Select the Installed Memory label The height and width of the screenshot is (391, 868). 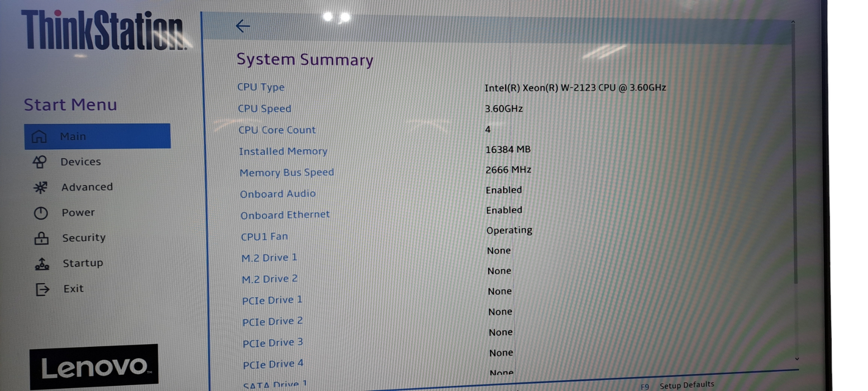tap(283, 151)
